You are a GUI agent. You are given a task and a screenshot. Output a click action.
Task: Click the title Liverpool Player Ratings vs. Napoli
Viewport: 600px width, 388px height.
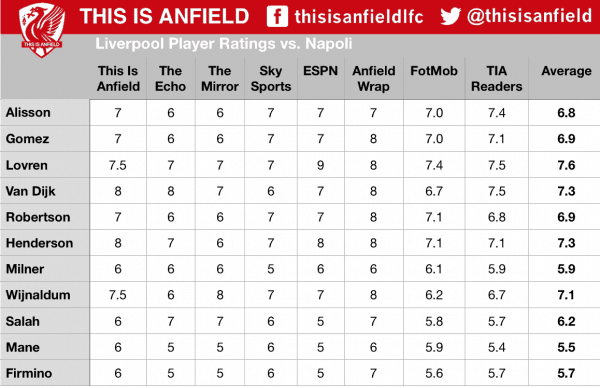(223, 44)
